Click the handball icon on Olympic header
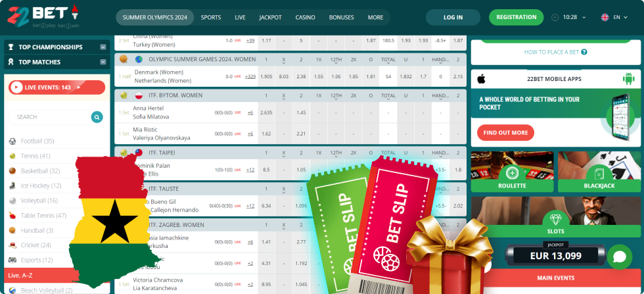The image size is (644, 294). (x=124, y=59)
